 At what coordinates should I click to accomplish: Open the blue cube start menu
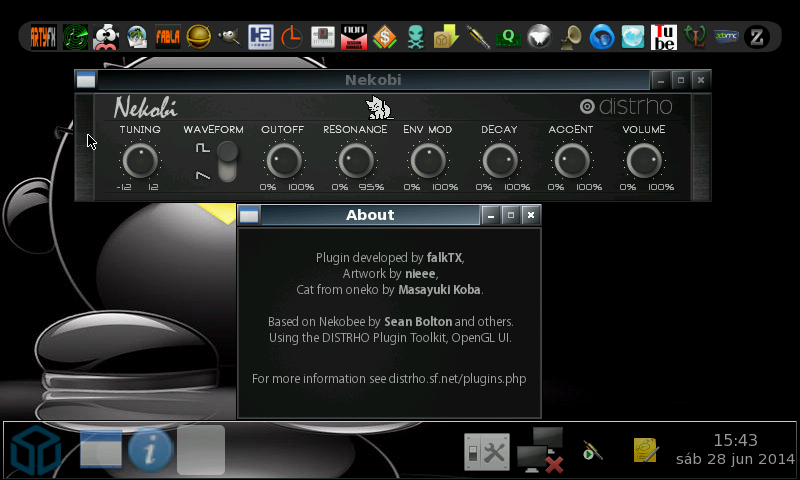click(x=35, y=452)
